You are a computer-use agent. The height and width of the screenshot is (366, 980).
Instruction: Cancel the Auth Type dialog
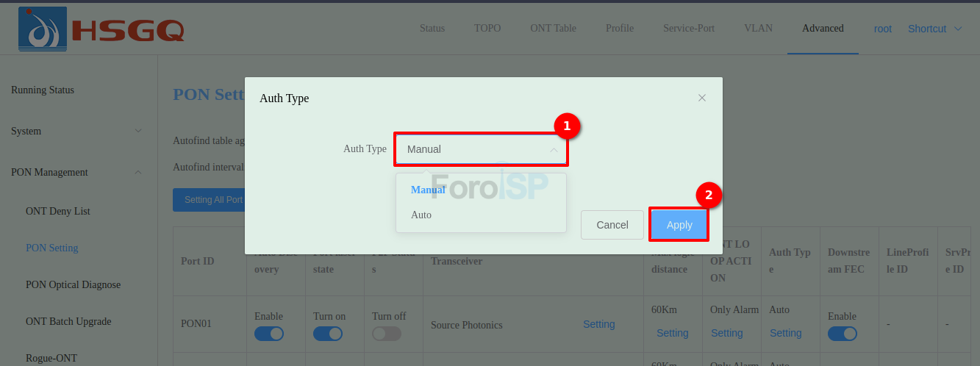pyautogui.click(x=612, y=225)
